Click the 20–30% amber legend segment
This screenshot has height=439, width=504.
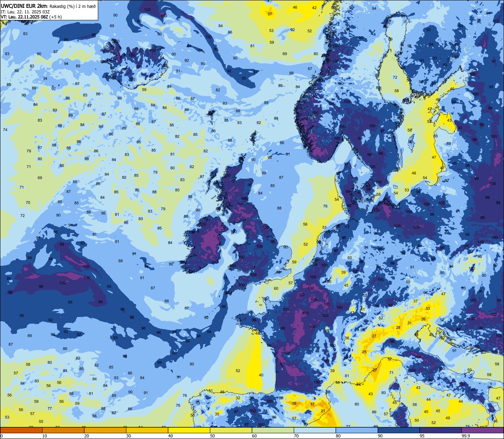105,430
